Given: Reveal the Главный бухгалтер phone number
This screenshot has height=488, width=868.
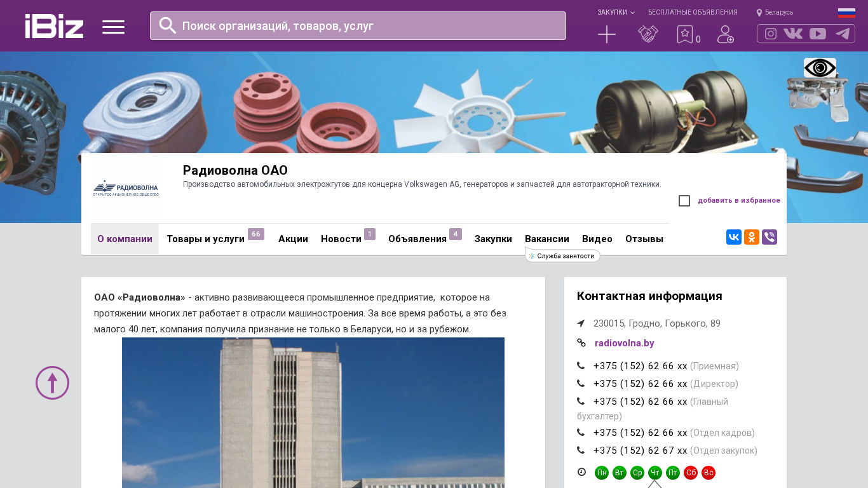Looking at the screenshot, I should click(641, 402).
